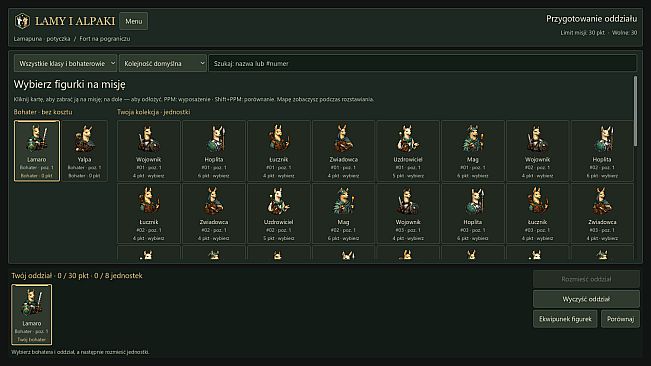The width and height of the screenshot is (651, 366).
Task: Pick the Uzdrowiciel #01 healer figure
Action: point(408,151)
